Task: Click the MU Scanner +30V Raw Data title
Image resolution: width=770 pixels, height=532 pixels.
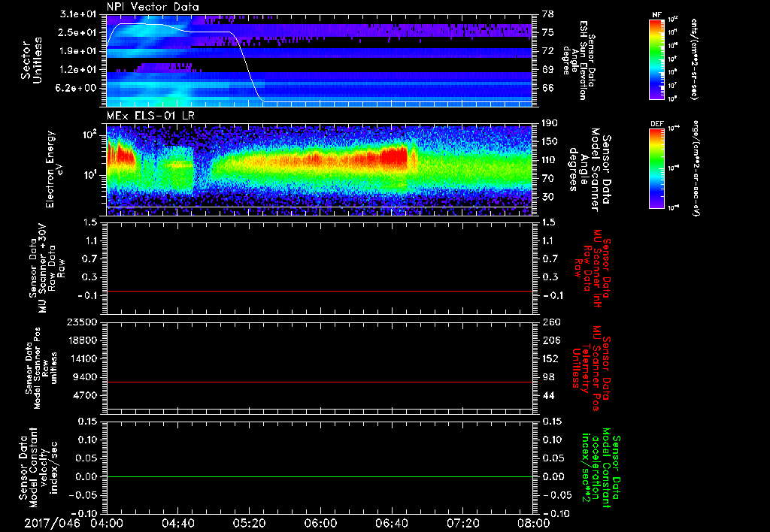Action: coord(47,268)
